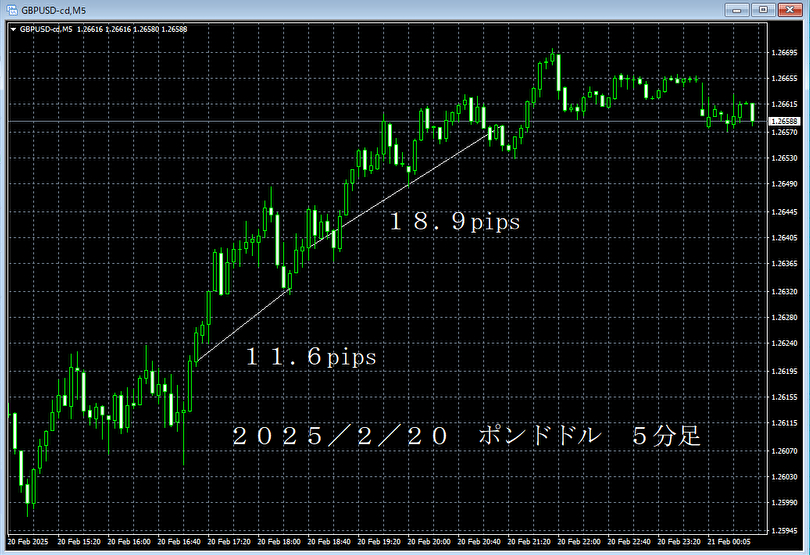The image size is (810, 555).
Task: Click the time axis label '20 Feb 19:20'
Action: coord(379,542)
